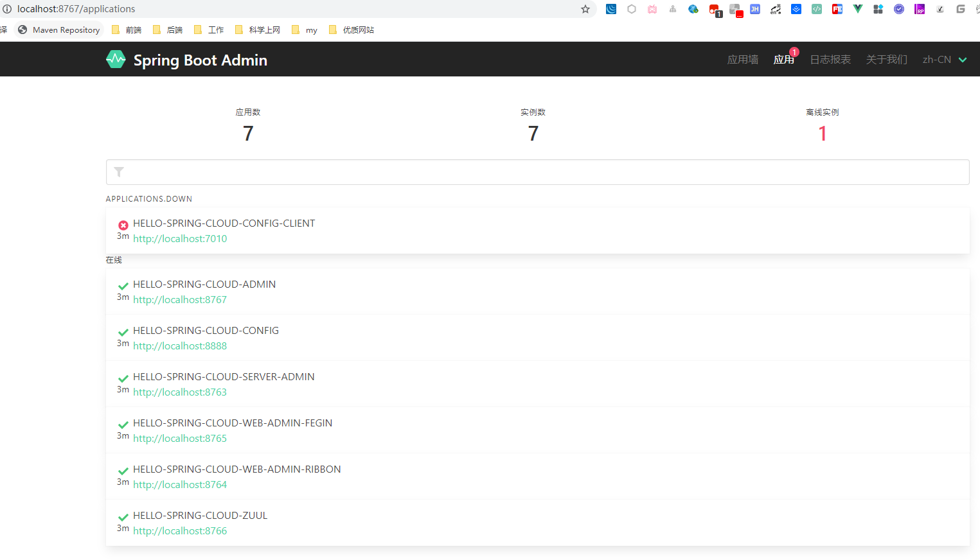Open the pink TV Bilibili extension
This screenshot has height=560, width=980.
click(x=652, y=9)
